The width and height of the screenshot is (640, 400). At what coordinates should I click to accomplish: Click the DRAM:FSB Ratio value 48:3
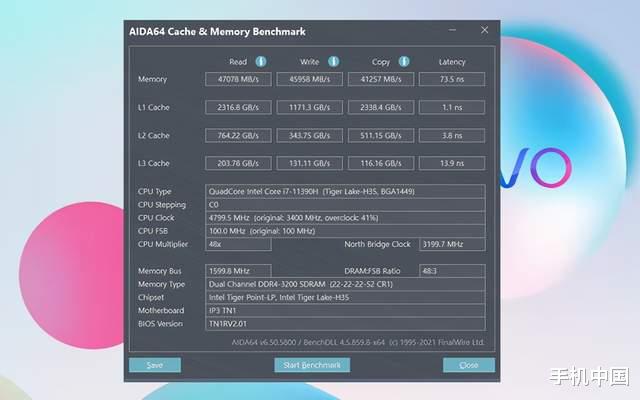pos(452,271)
